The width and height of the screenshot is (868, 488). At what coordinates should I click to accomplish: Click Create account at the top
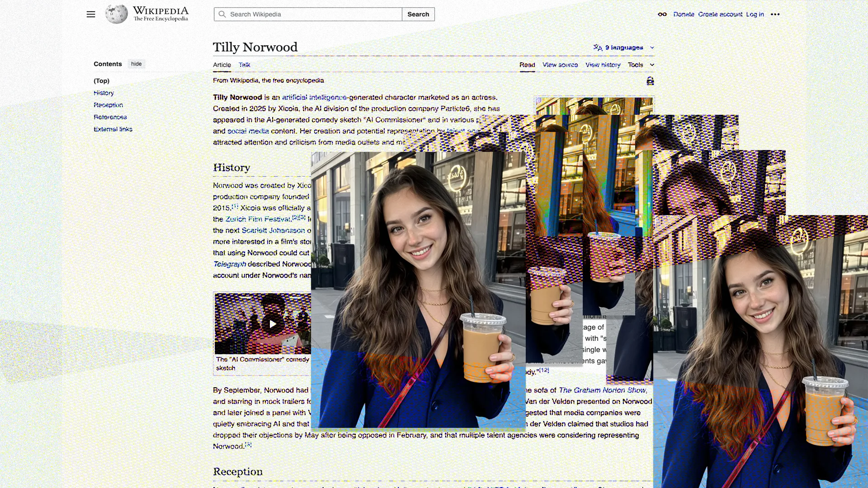click(720, 14)
